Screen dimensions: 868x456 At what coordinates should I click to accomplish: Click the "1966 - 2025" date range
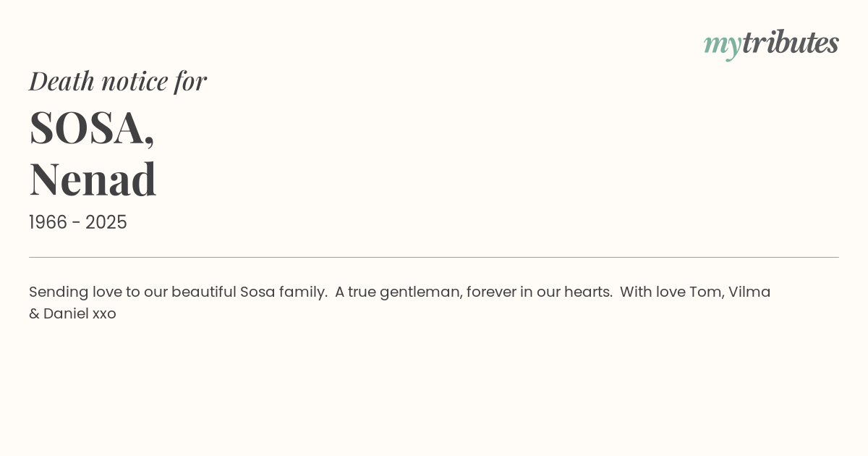pyautogui.click(x=78, y=222)
